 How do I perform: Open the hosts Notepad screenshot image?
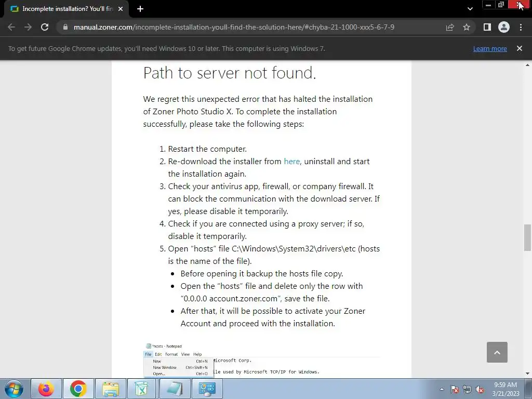pyautogui.click(x=262, y=360)
